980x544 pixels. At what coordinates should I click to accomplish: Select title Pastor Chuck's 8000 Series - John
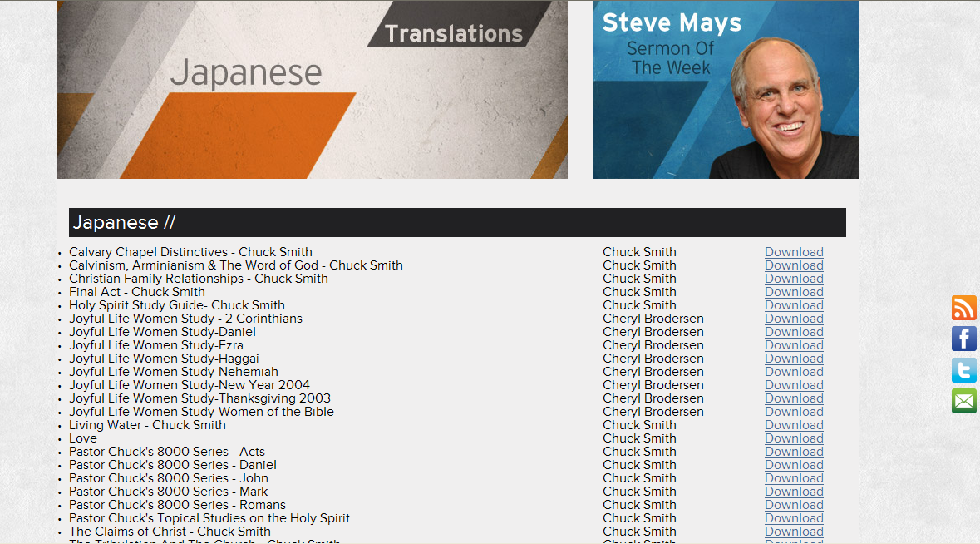pos(169,478)
